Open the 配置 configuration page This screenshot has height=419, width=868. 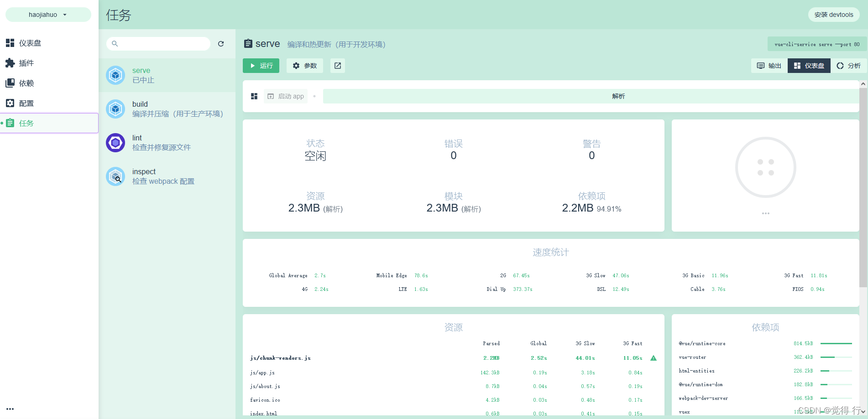click(49, 103)
